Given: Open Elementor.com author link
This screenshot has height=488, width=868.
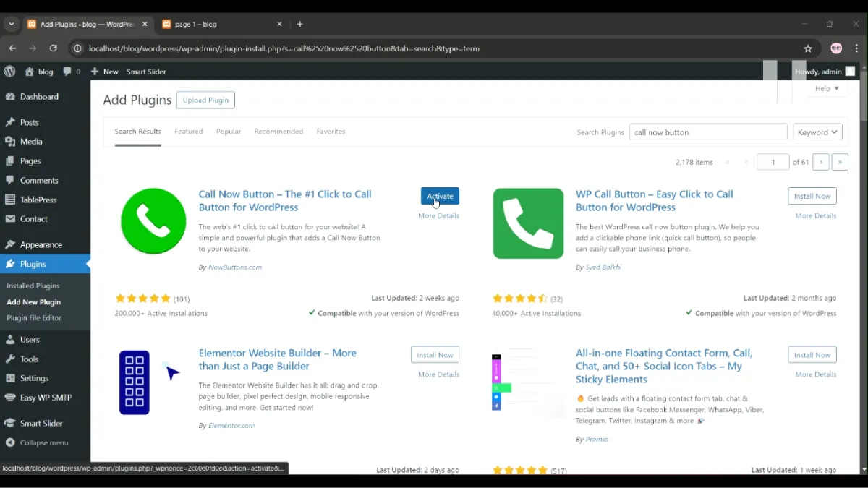Looking at the screenshot, I should [231, 426].
